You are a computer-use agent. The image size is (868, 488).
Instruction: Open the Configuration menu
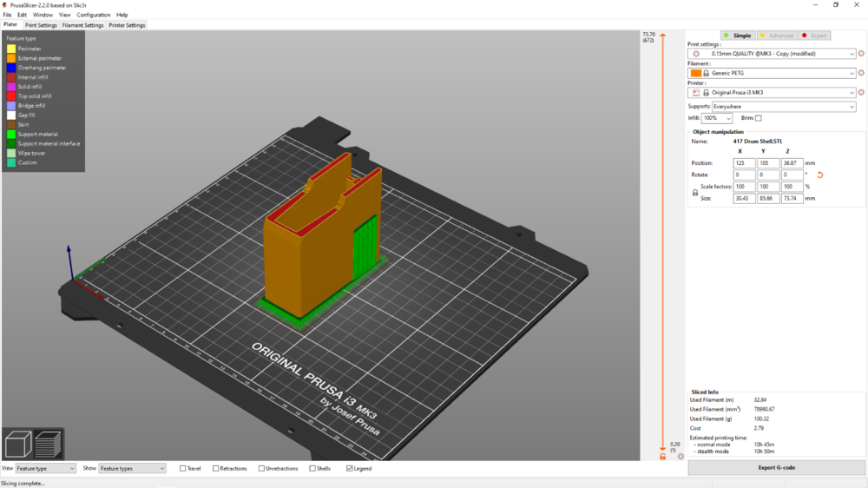tap(94, 15)
